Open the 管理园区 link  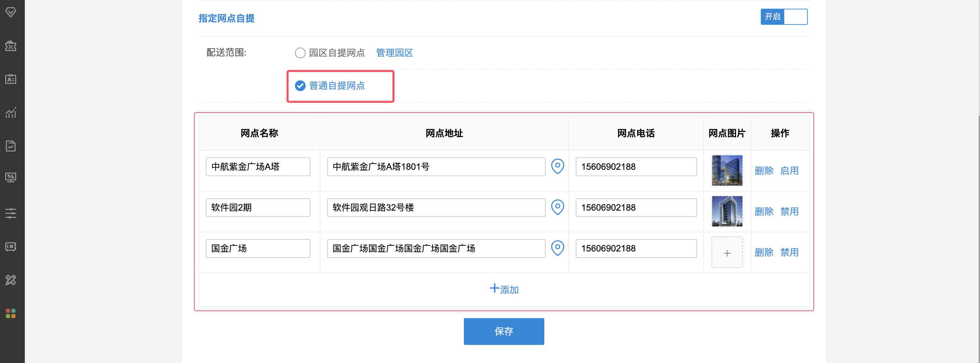pyautogui.click(x=394, y=53)
